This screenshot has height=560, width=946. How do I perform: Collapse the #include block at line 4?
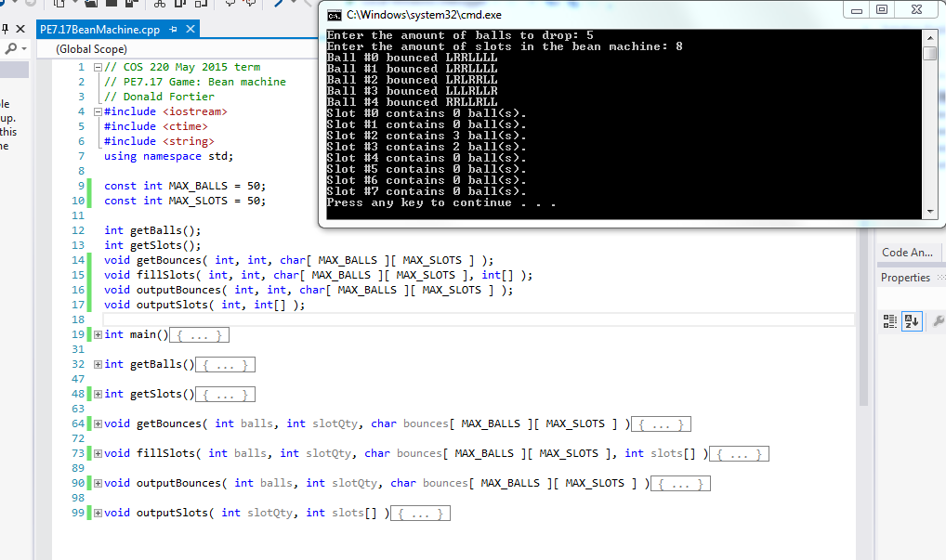point(98,111)
